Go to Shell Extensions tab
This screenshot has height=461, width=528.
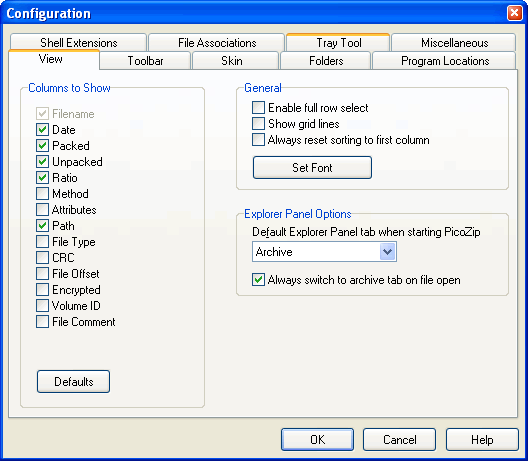click(78, 42)
